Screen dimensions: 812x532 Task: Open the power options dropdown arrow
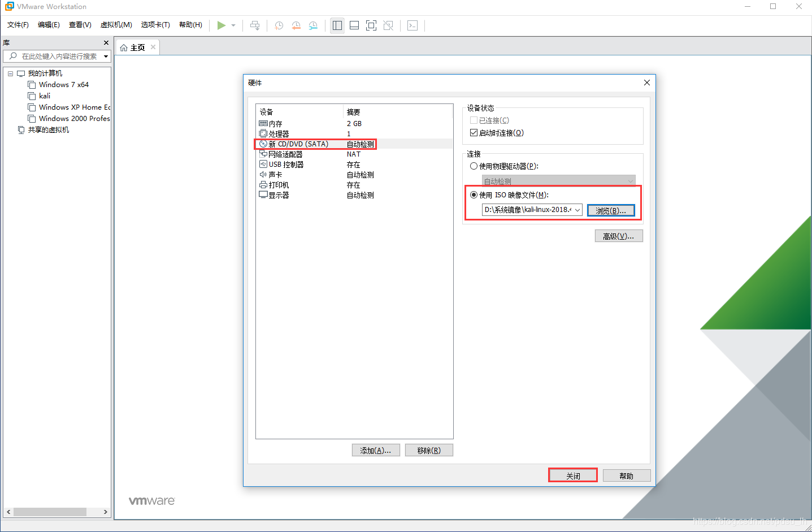click(233, 25)
